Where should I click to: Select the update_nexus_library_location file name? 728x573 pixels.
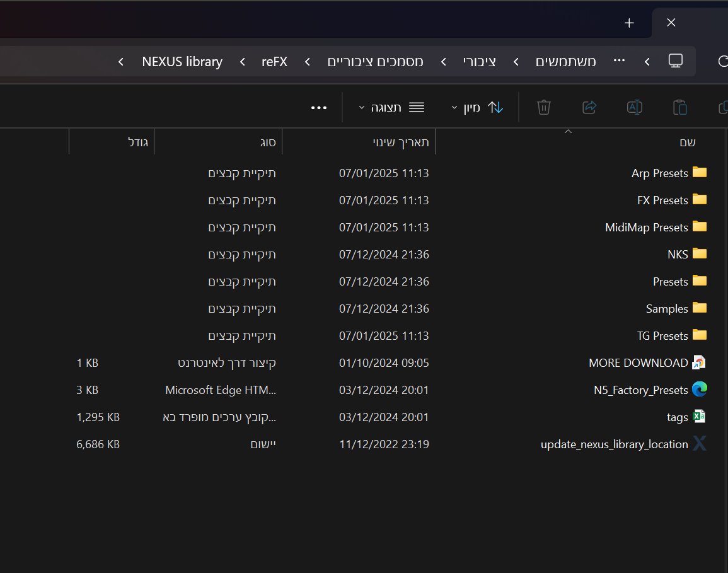tap(615, 444)
